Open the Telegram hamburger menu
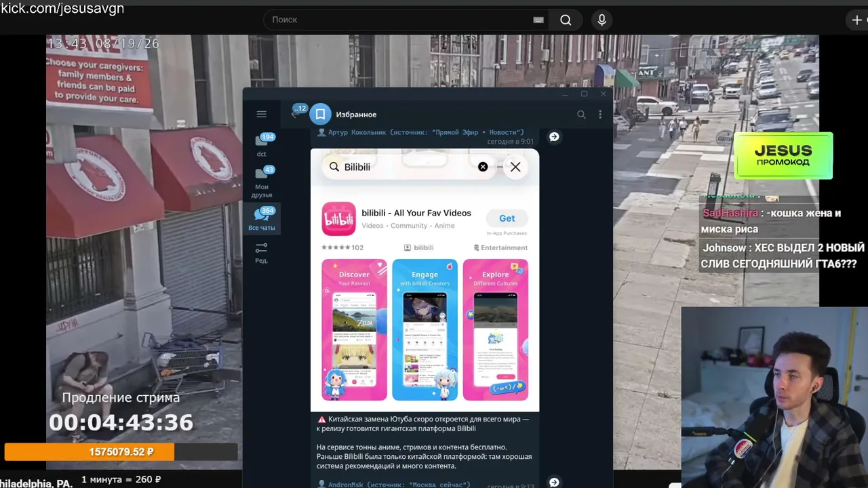The image size is (868, 488). pos(261,115)
